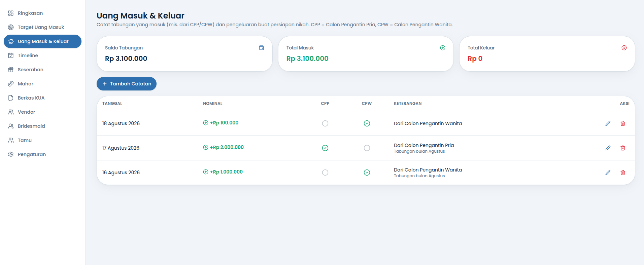Toggle CPW checkmark for 18 Agustus 2026
The image size is (644, 265).
coord(367,123)
